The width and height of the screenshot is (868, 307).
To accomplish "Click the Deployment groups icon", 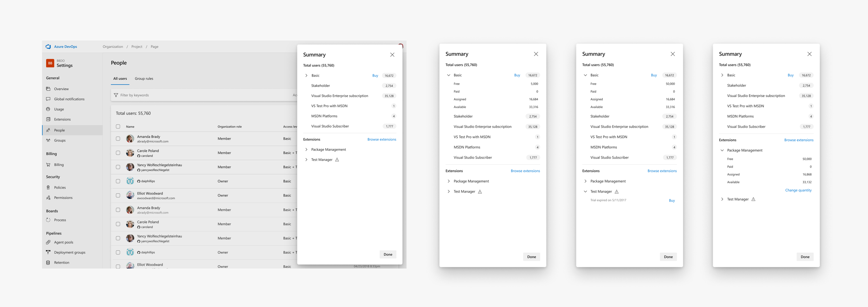I will coord(48,252).
